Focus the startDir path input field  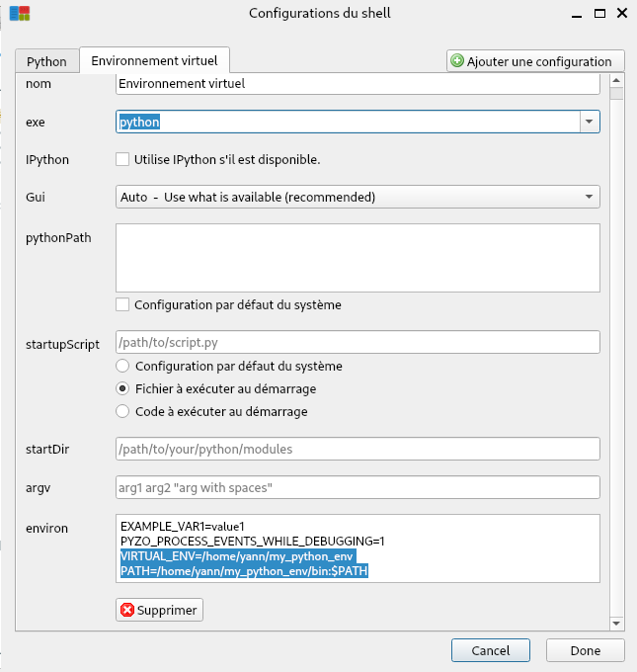coord(358,449)
